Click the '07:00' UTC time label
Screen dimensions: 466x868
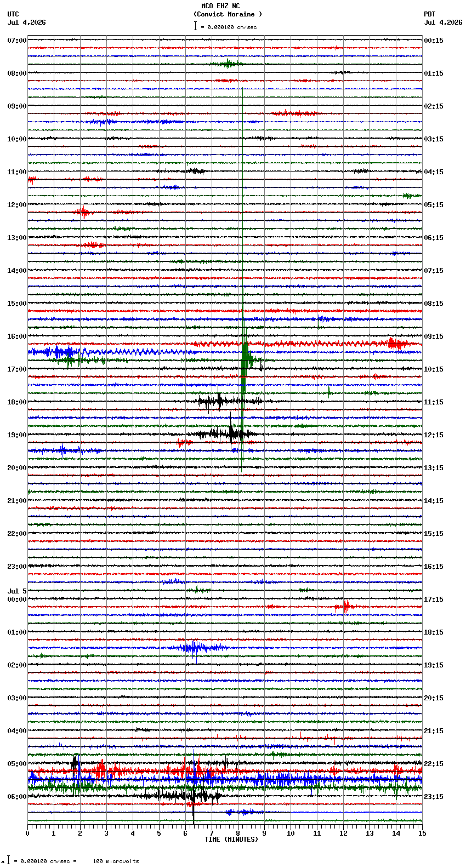click(17, 41)
